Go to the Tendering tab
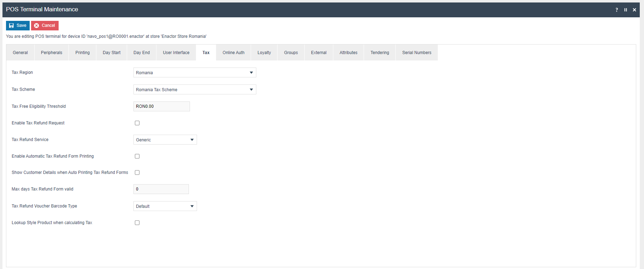Screen dimensions: 644x269 (x=380, y=53)
